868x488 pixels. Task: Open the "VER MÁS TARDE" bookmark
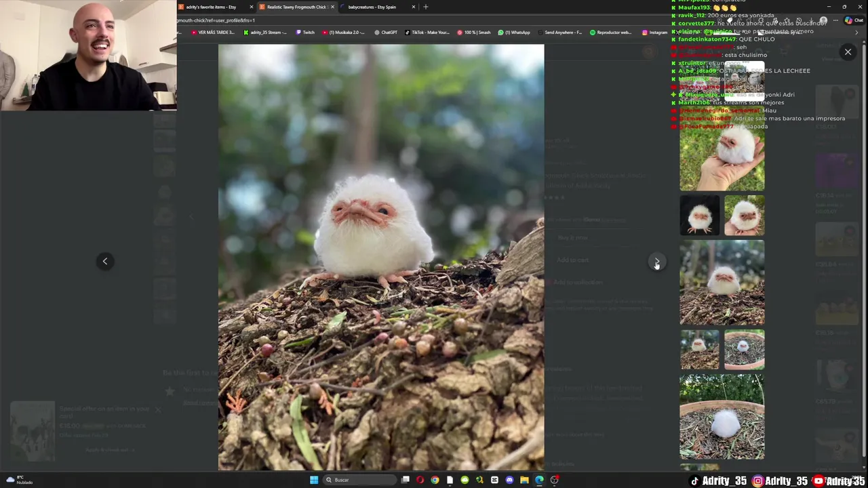213,33
